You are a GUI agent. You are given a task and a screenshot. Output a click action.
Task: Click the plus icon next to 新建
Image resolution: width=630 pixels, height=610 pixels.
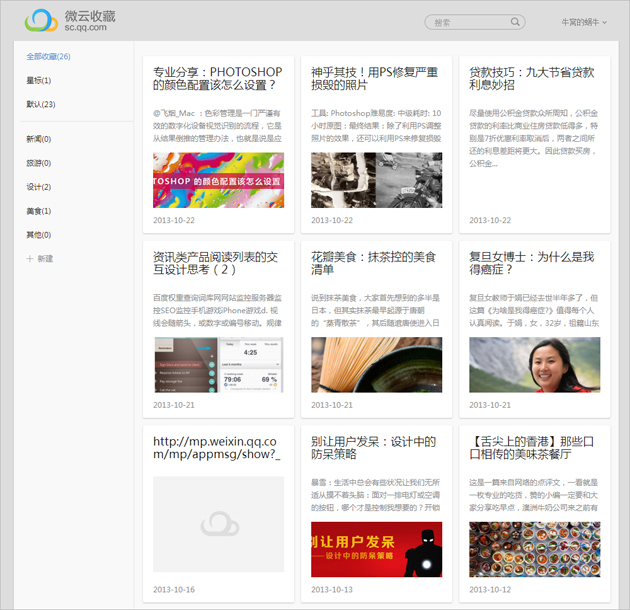30,259
